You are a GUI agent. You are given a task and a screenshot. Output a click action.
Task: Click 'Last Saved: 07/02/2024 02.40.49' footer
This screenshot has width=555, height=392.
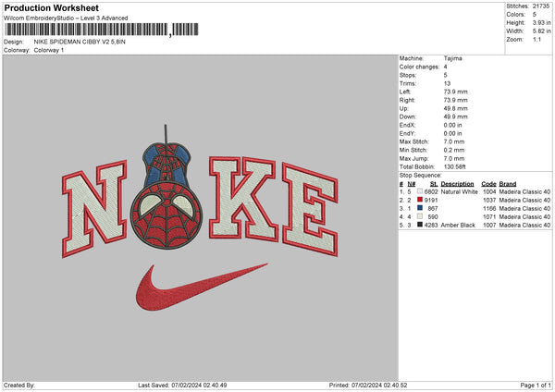pyautogui.click(x=182, y=386)
